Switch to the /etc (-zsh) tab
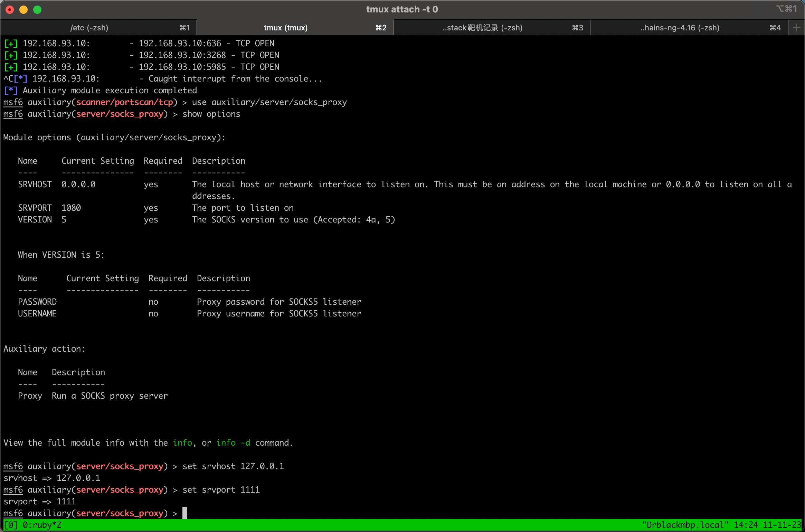The width and height of the screenshot is (805, 532). coord(98,28)
